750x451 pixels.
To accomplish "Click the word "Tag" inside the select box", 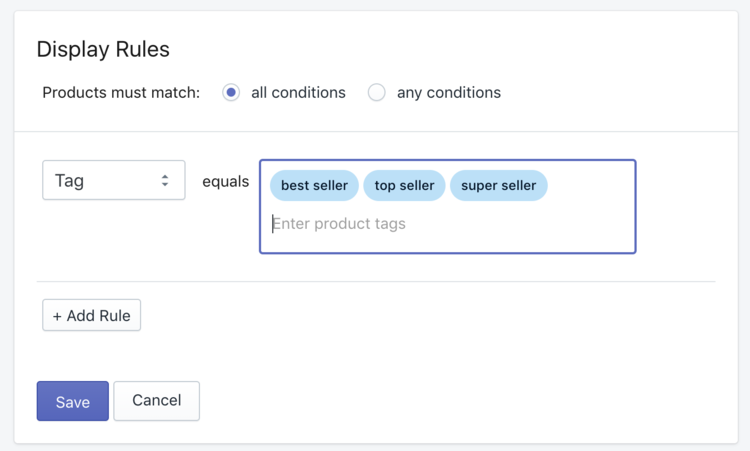I will (70, 181).
